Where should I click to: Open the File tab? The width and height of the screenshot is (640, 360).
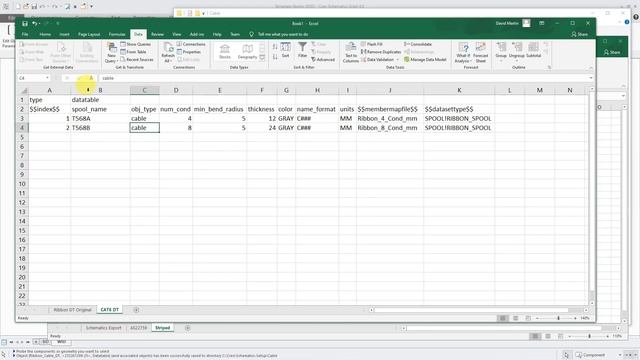click(x=25, y=34)
